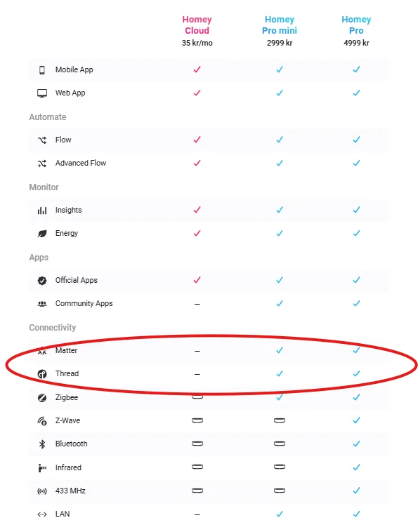Open the Homey Pro mini column heading
Image resolution: width=418 pixels, height=532 pixels.
[x=280, y=25]
